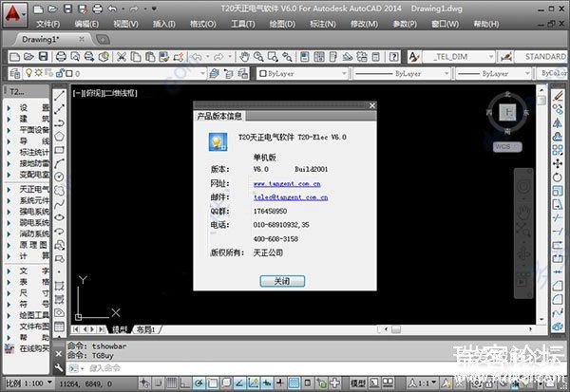Open the 标注(N) menu
This screenshot has height=392, width=570.
(x=322, y=25)
